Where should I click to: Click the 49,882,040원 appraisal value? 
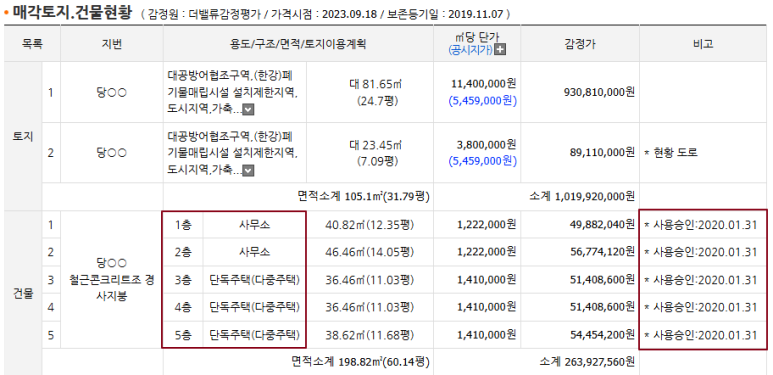click(x=602, y=225)
